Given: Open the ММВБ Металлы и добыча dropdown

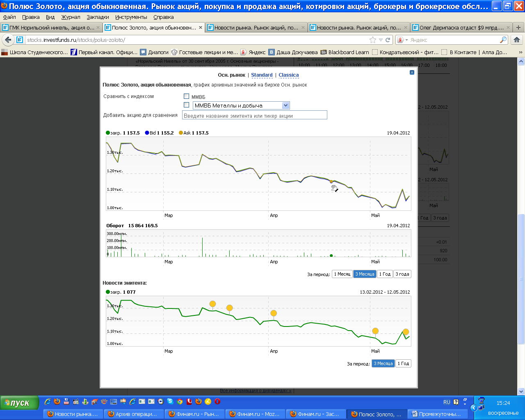Looking at the screenshot, I should (x=241, y=105).
